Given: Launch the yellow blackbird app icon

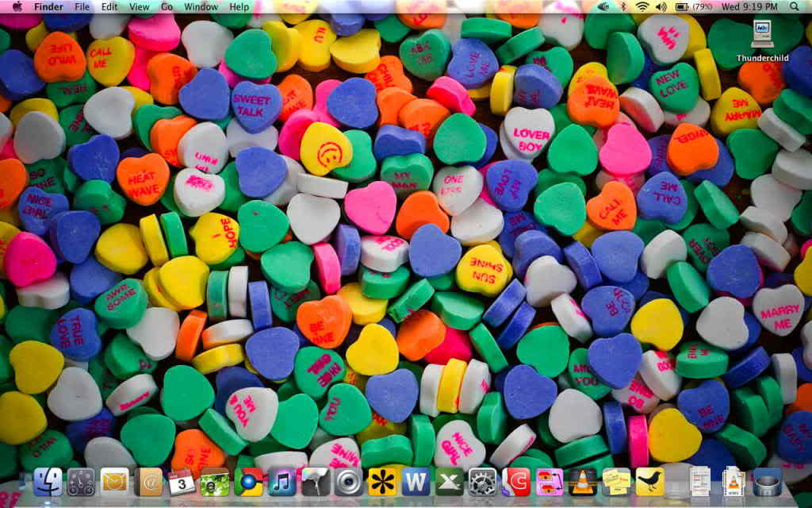Looking at the screenshot, I should point(650,482).
